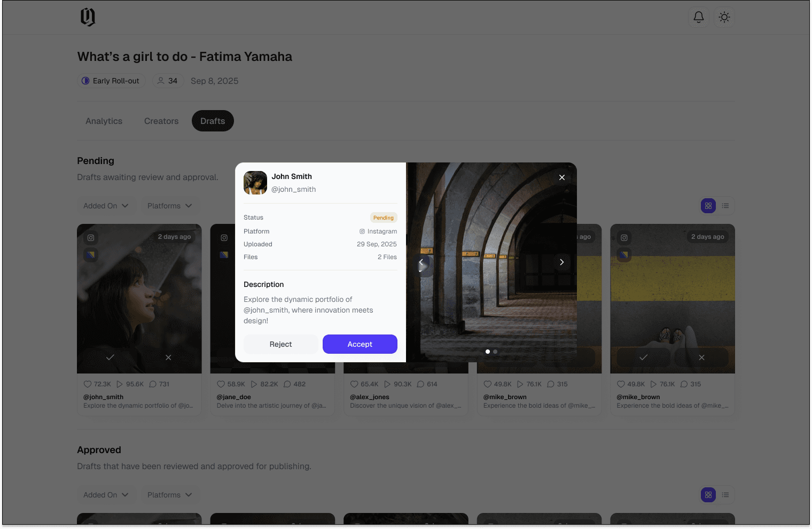The image size is (812, 529).
Task: Click flag icon on @john_smith card
Action: click(x=91, y=255)
